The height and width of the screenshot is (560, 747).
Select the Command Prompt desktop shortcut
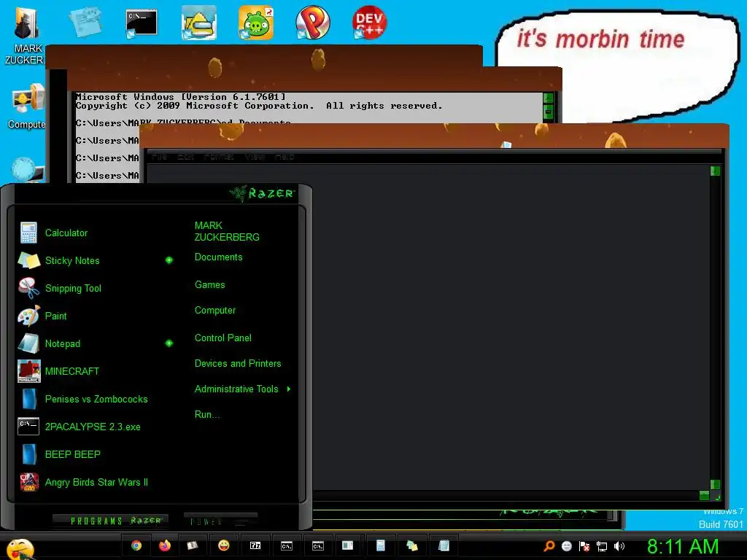click(x=141, y=23)
